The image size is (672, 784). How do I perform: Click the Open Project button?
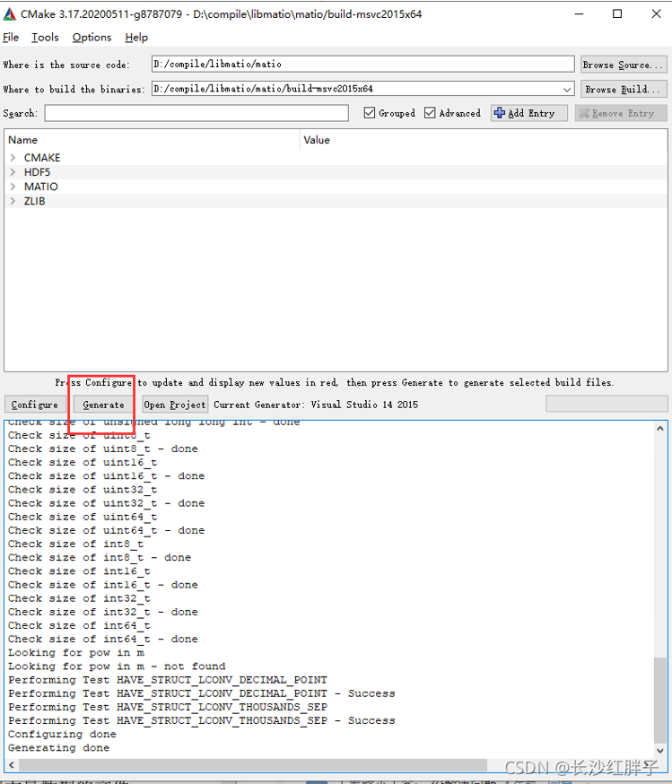(174, 405)
